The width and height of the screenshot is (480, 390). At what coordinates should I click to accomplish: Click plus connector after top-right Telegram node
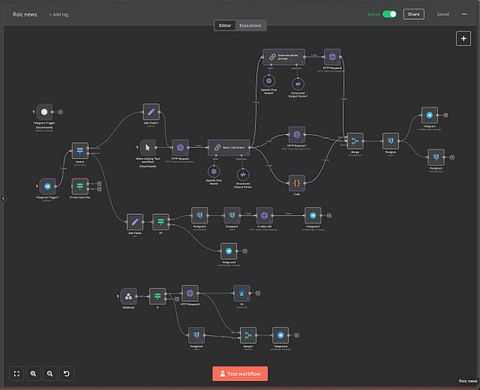click(446, 115)
